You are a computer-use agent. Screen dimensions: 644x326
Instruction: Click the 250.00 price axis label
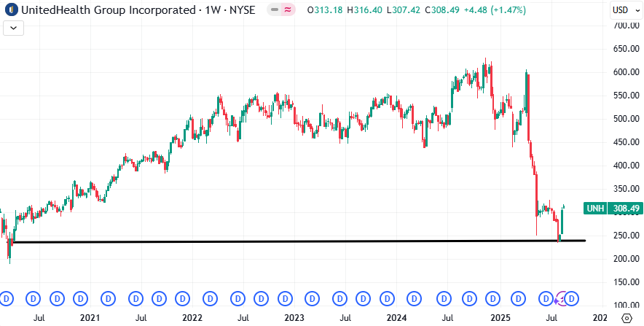(x=627, y=236)
